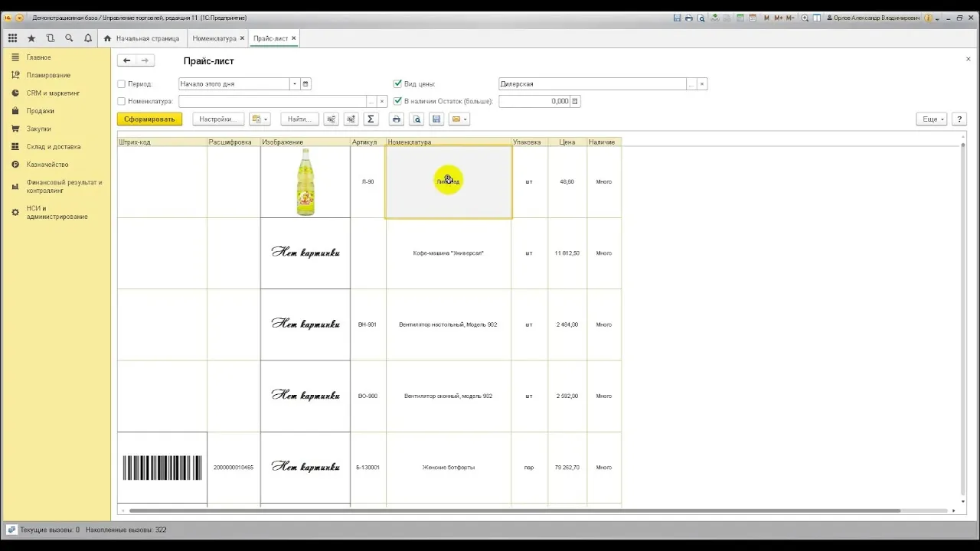Toggle the Номенклатура filter checkbox
Screen dimensions: 980x551
coord(122,101)
